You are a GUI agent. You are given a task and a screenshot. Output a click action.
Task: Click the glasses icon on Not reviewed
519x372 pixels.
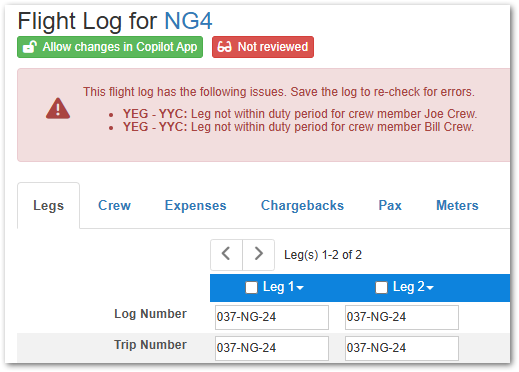pyautogui.click(x=224, y=47)
